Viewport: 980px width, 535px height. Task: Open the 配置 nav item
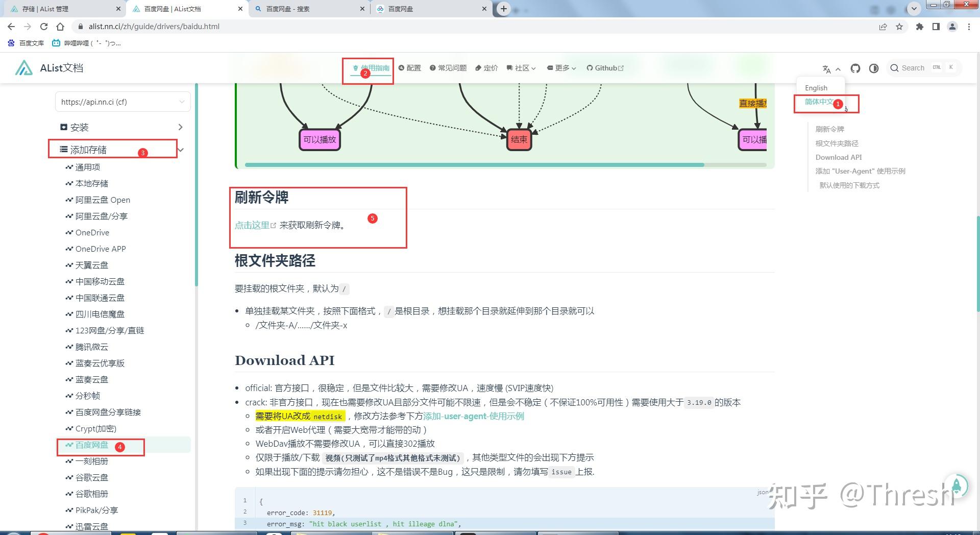(x=409, y=68)
